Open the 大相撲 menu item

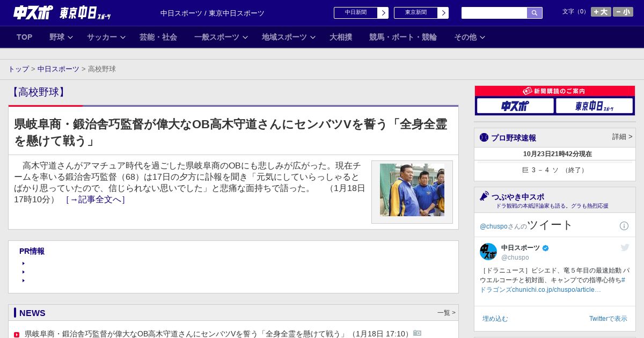coord(341,37)
